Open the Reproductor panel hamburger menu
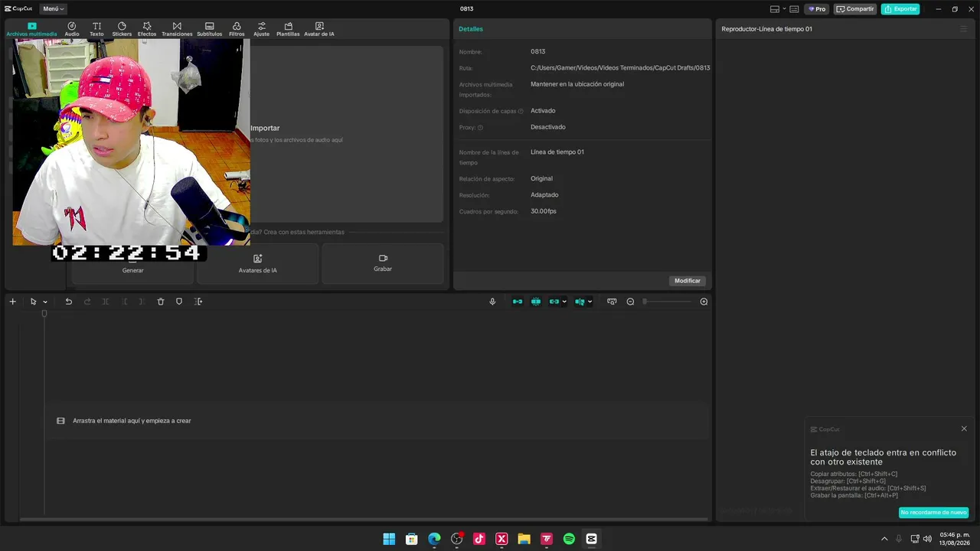980x551 pixels. 964,29
